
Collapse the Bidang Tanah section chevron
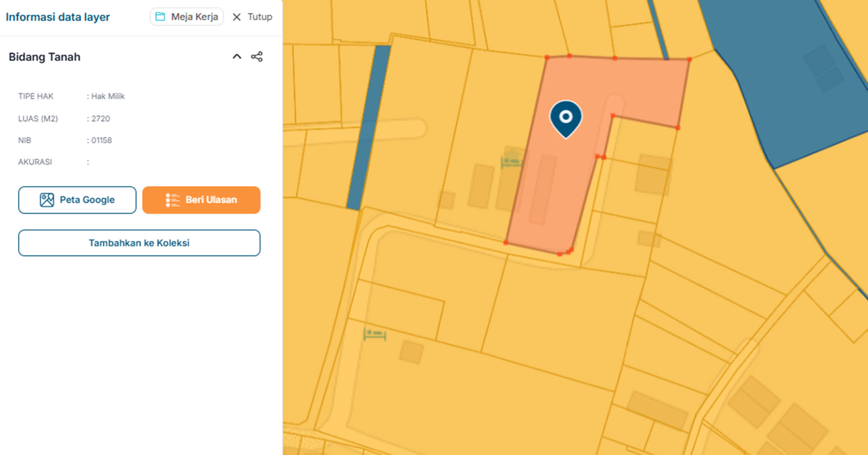237,57
